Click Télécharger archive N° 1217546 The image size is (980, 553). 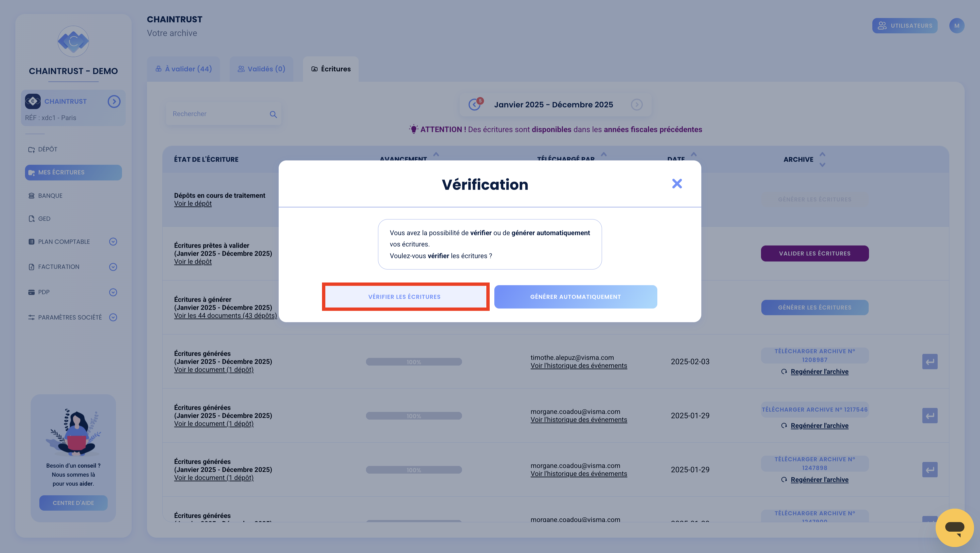(815, 410)
